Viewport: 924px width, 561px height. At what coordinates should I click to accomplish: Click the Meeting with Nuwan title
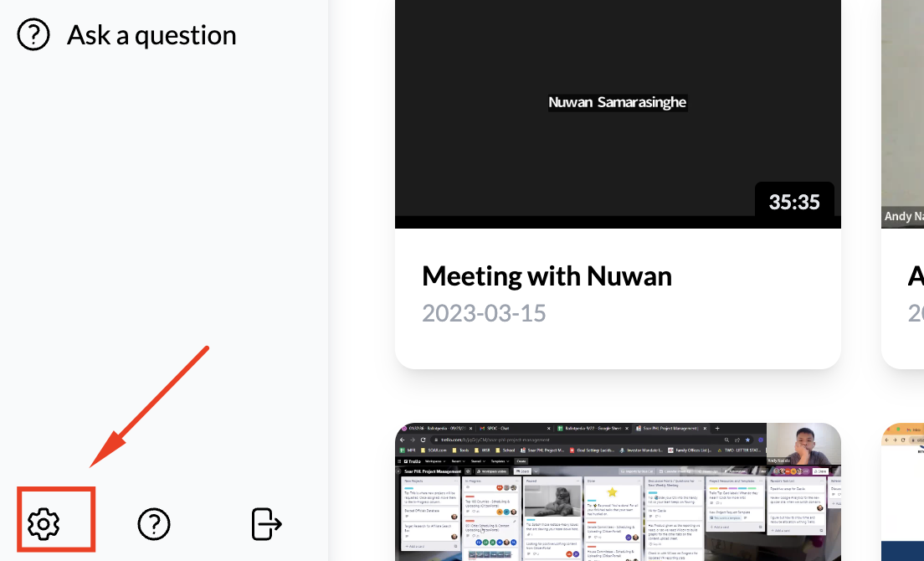point(547,275)
